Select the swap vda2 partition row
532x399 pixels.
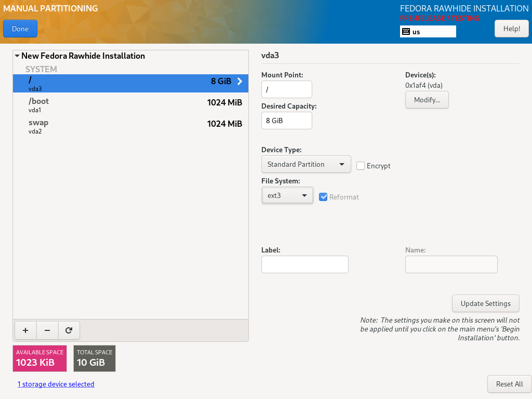click(x=130, y=126)
